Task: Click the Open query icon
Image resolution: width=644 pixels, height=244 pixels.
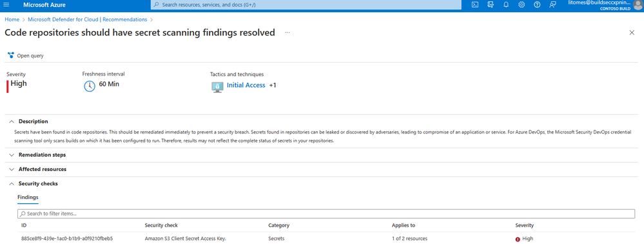Action: coord(11,55)
